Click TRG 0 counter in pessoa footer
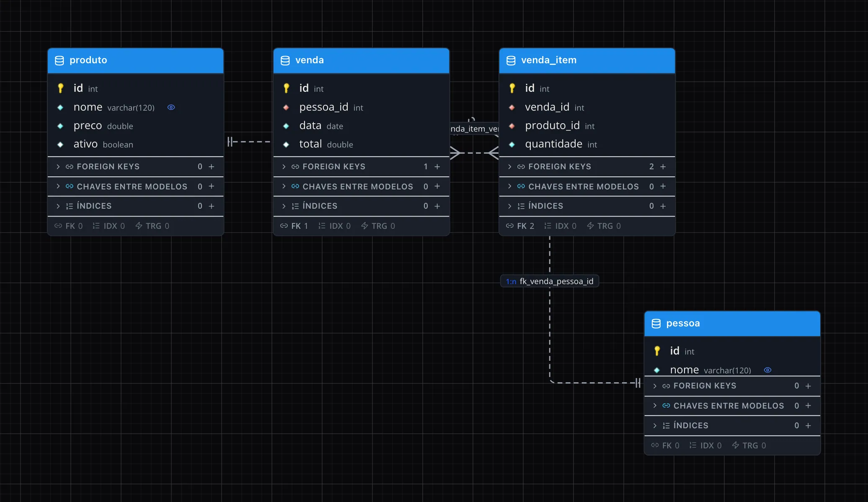The height and width of the screenshot is (502, 868). pos(749,445)
